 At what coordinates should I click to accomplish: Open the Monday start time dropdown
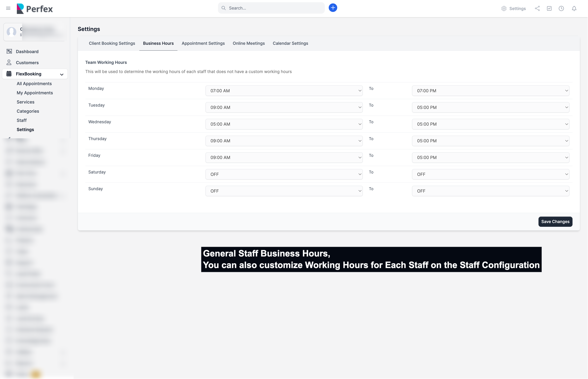pos(284,91)
